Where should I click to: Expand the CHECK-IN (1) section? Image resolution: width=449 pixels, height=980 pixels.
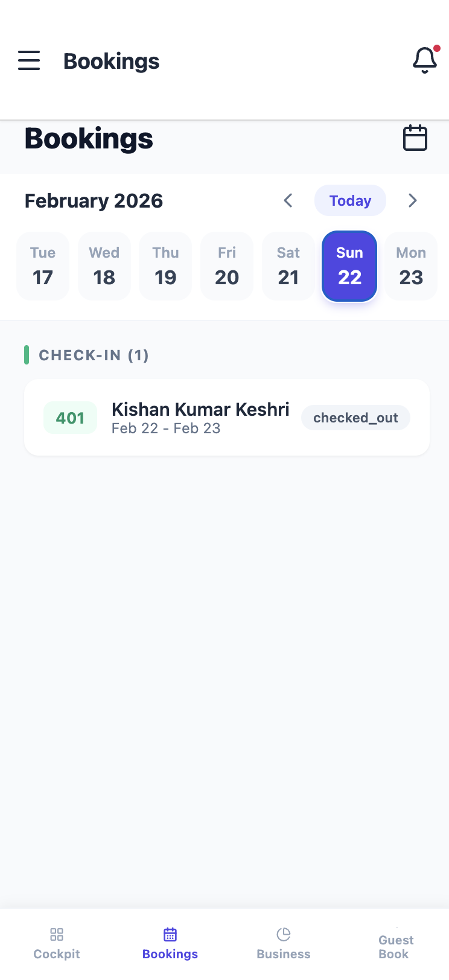94,355
